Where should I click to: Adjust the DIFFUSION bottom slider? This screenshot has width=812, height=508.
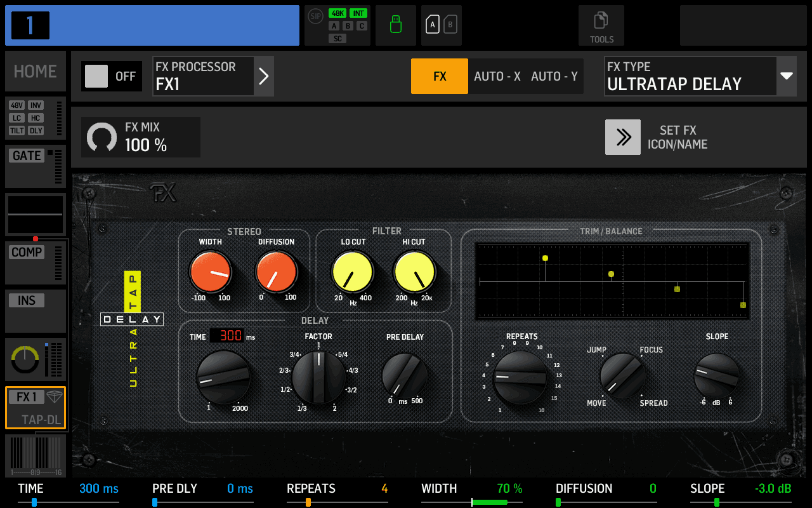tap(606, 502)
